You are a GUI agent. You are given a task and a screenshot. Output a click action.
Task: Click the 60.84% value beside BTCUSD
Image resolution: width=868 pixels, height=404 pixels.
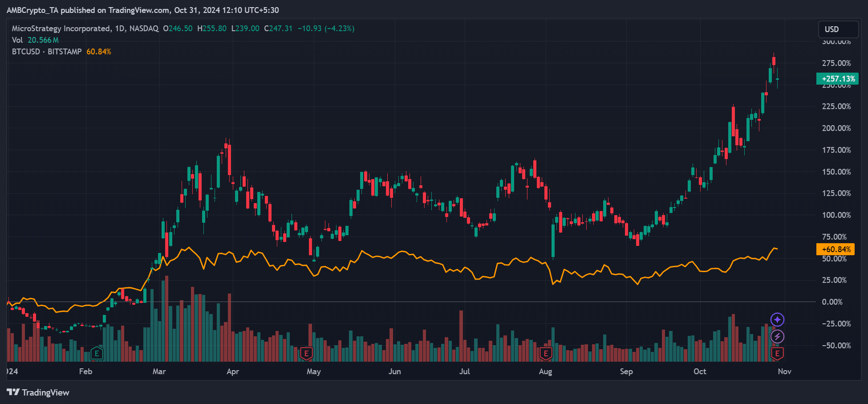click(x=99, y=52)
